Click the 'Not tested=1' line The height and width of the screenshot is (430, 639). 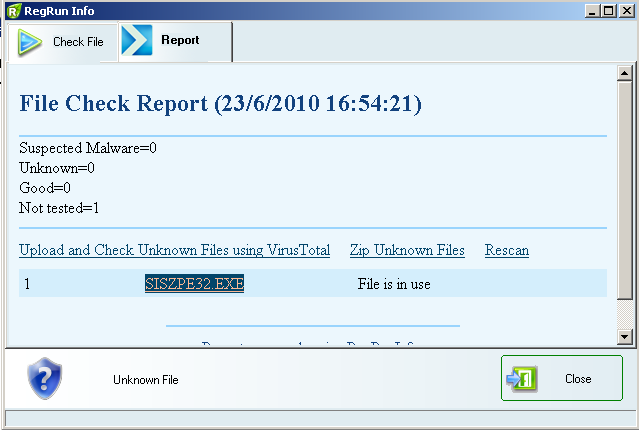pos(59,208)
